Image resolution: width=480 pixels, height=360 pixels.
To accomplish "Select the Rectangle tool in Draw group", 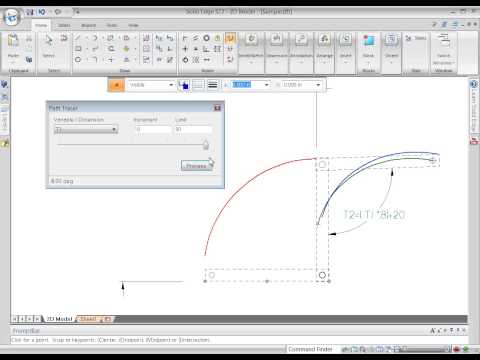I will click(x=78, y=49).
